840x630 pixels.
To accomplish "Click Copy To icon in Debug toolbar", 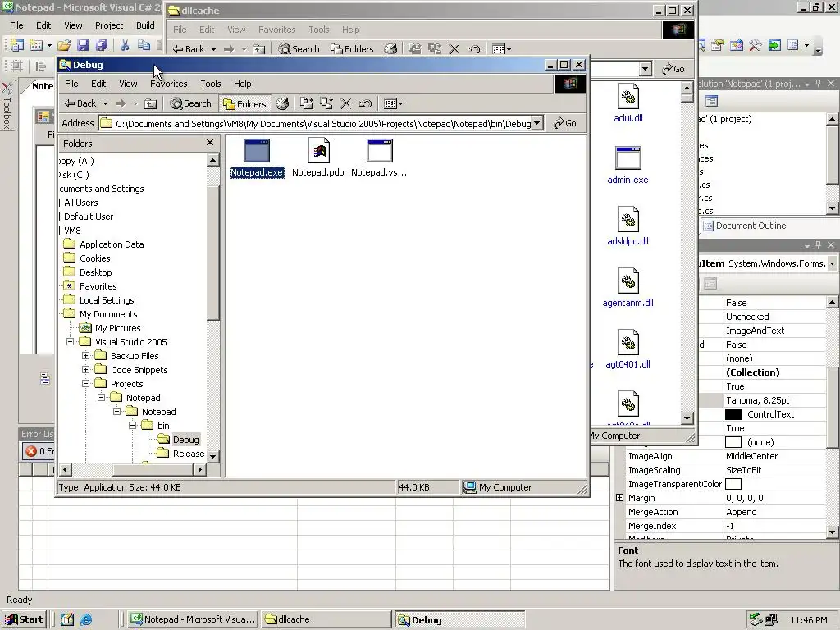I will pyautogui.click(x=326, y=103).
